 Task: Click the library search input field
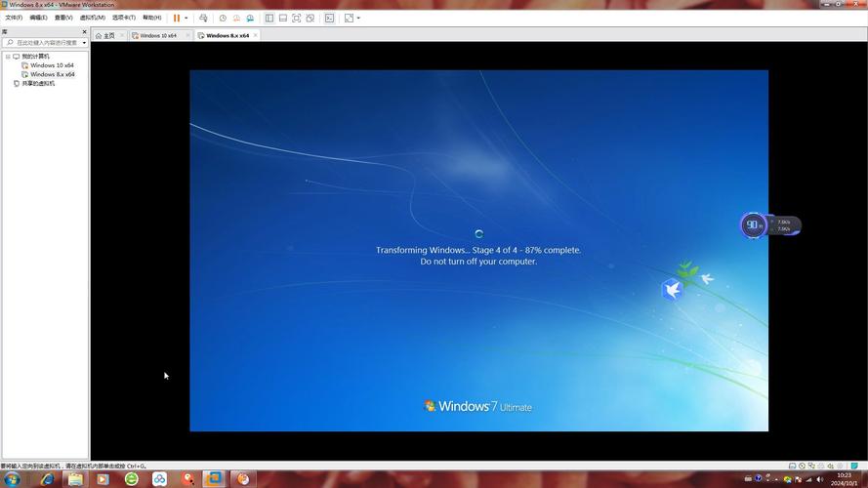point(43,43)
